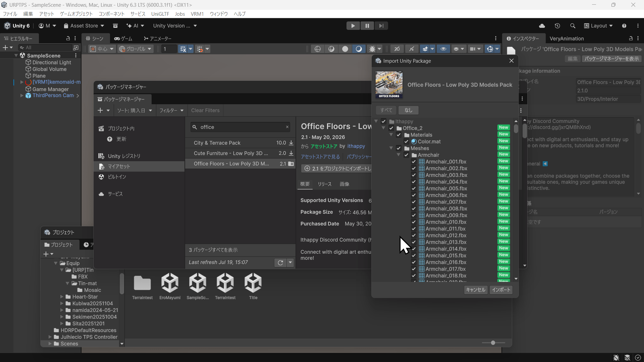This screenshot has height=362, width=644.
Task: Click the Play button in the toolbar
Action: point(353,26)
